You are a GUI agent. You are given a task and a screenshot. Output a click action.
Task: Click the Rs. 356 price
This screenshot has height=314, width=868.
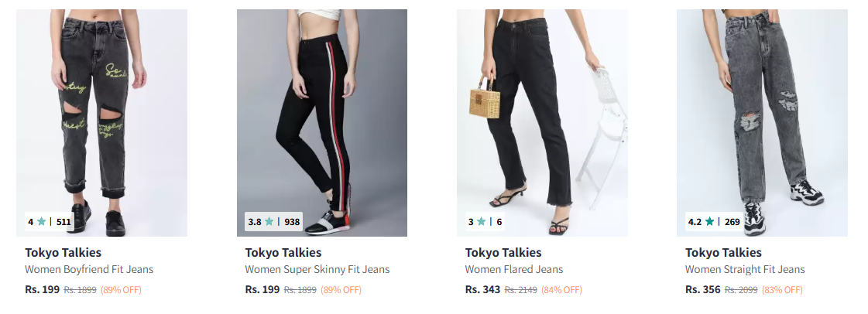pos(703,290)
